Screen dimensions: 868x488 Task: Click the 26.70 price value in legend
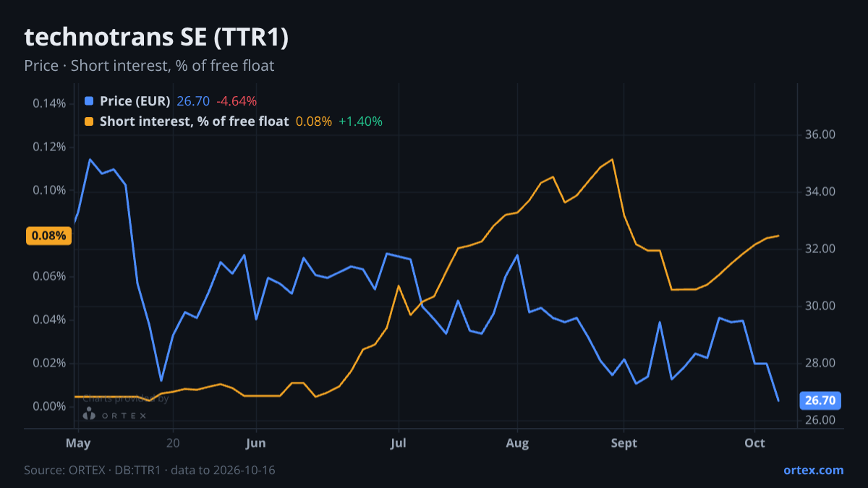pyautogui.click(x=193, y=101)
